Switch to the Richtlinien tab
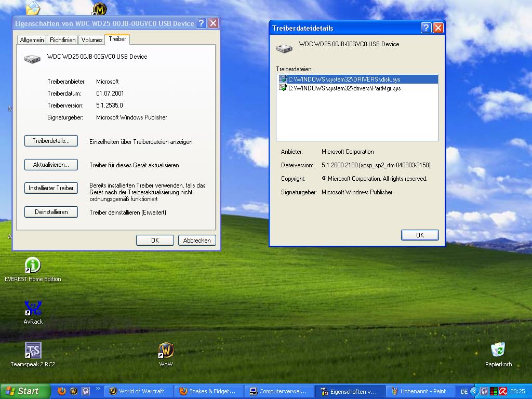 62,39
